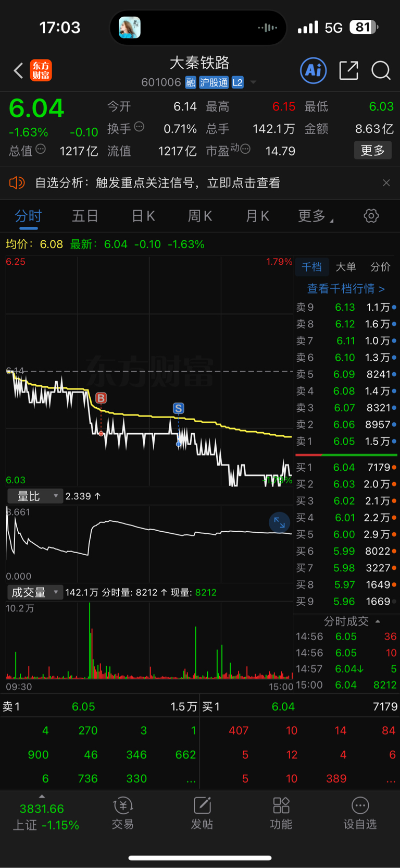This screenshot has height=868, width=400.
Task: Tap the S sell marker on chart
Action: point(179,408)
